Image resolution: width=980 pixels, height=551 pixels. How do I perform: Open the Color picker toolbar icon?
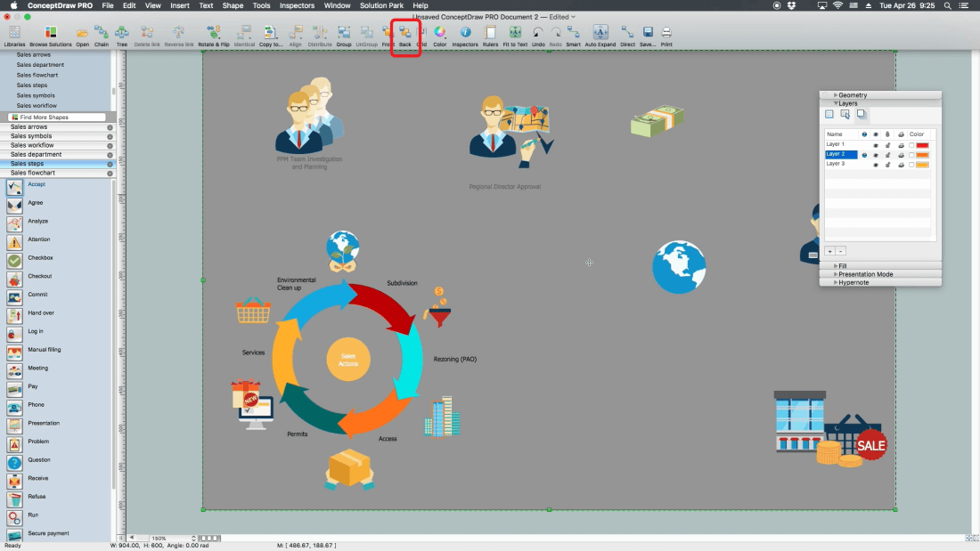[440, 36]
